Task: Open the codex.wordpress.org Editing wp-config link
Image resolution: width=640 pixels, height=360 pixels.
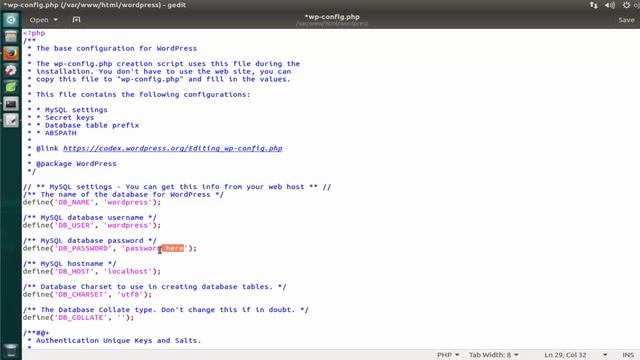Action: click(x=173, y=148)
